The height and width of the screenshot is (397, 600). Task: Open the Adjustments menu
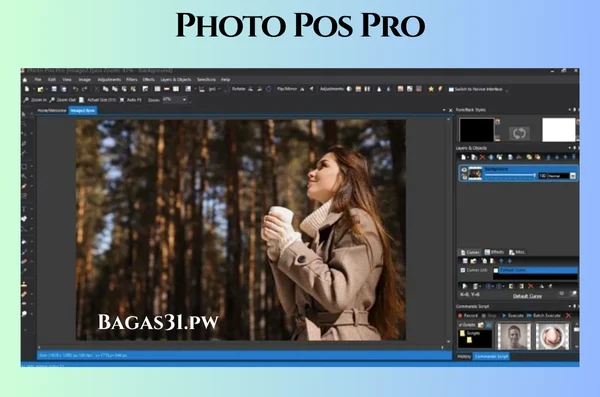[109, 80]
